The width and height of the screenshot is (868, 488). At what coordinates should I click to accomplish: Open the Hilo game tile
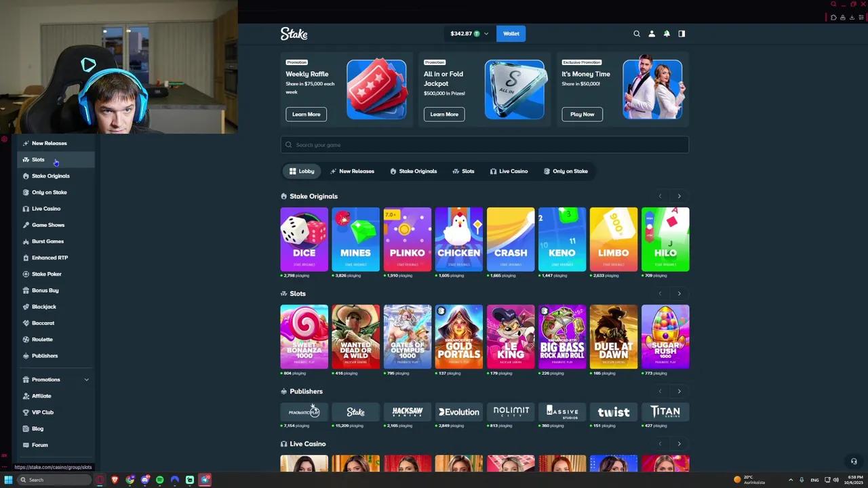[x=665, y=239]
